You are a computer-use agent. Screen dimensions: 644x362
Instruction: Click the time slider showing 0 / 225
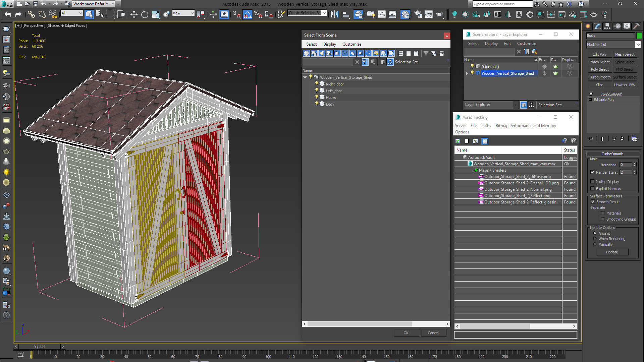pyautogui.click(x=39, y=347)
